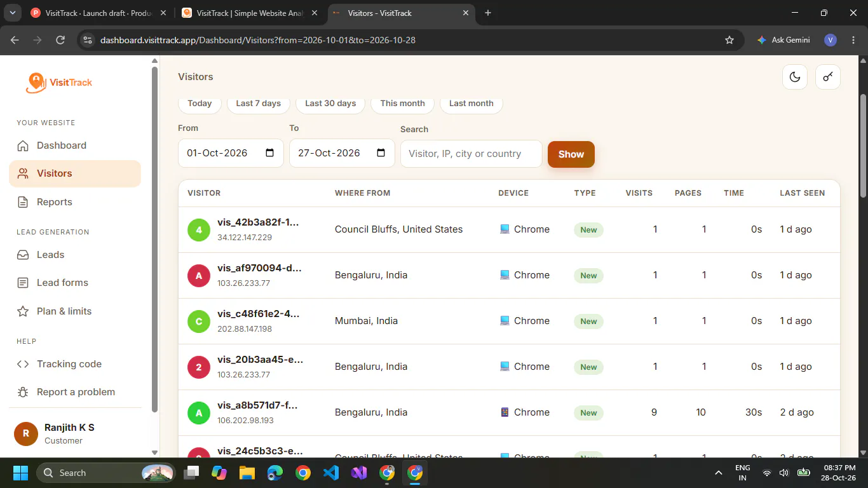Expand hidden system tray icons chevron

719,473
